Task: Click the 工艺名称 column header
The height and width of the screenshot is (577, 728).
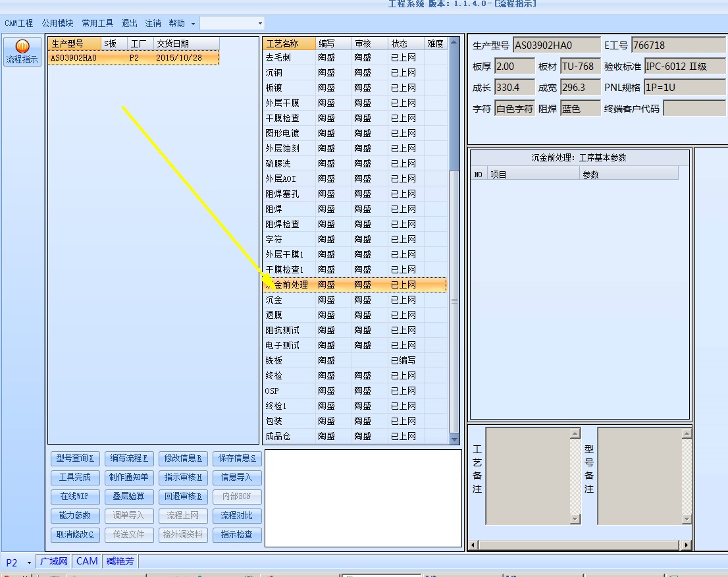Action: click(x=289, y=43)
